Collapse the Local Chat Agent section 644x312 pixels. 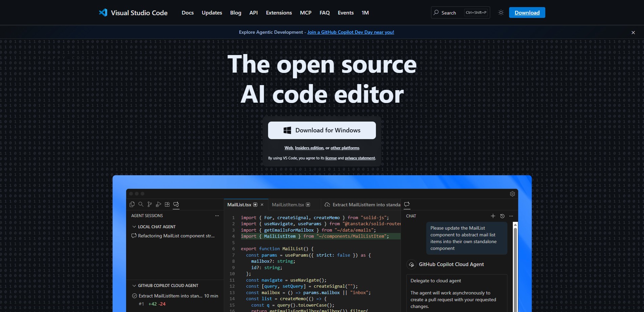[x=134, y=227]
